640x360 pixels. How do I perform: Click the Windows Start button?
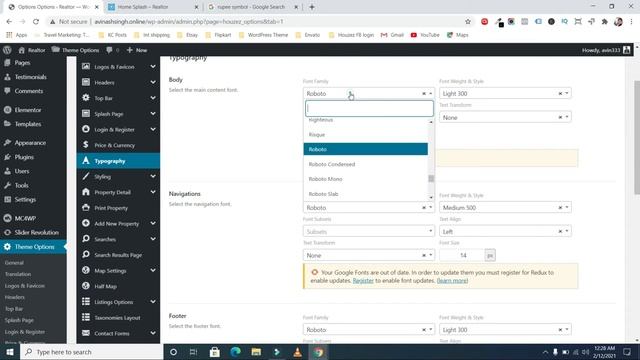pos(10,352)
